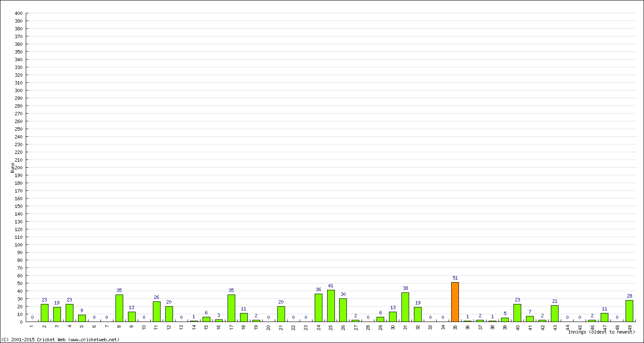
Task: Select the bar for innings 17
Action: coord(231,308)
